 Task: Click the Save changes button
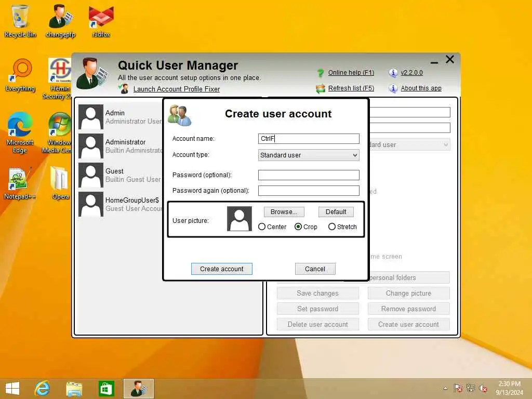click(317, 293)
